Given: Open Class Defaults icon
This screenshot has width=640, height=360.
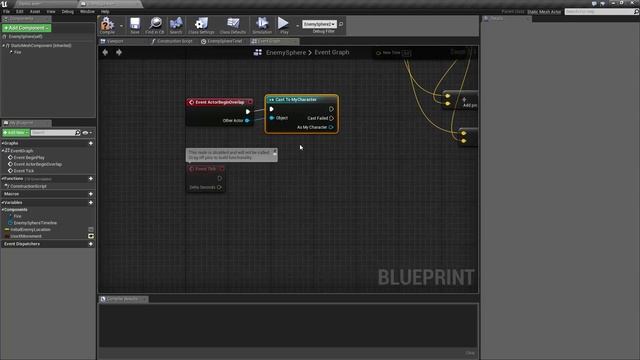Looking at the screenshot, I should click(233, 25).
